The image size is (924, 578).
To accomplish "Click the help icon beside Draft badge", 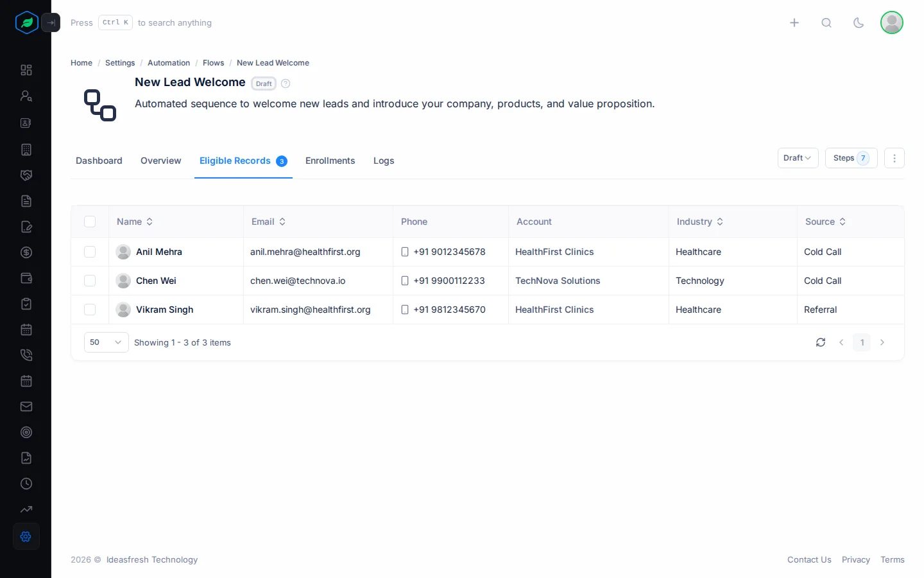I will coord(286,83).
